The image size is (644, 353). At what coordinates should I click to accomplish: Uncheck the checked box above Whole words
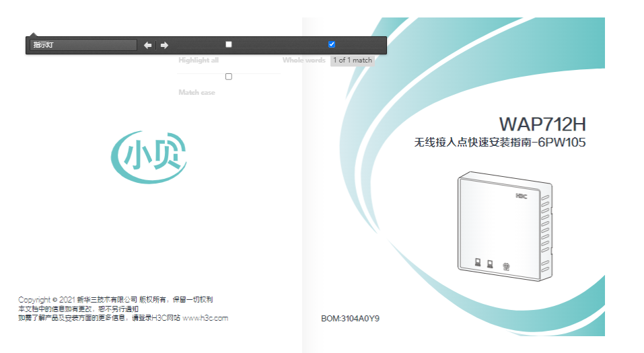(332, 44)
